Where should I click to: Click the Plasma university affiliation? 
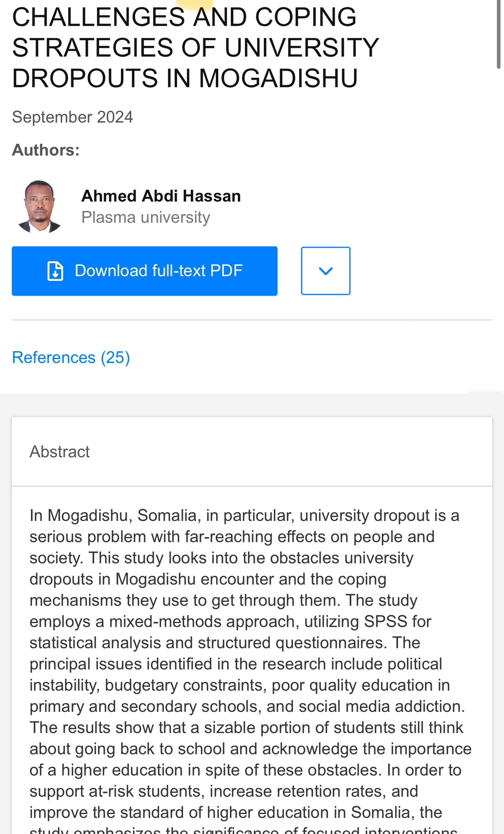coord(145,217)
